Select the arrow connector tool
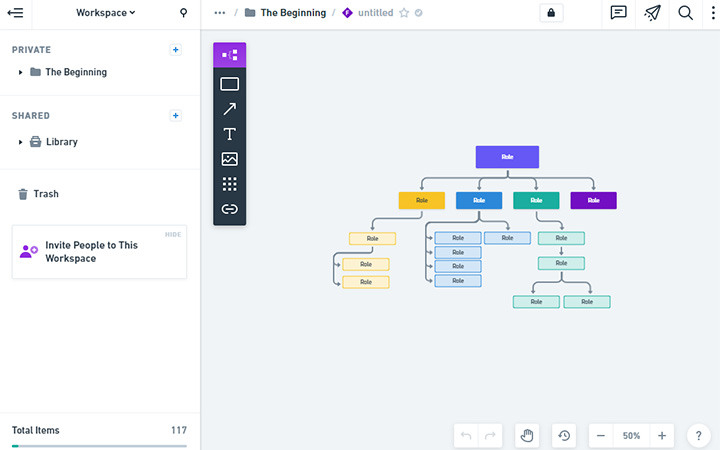Image resolution: width=720 pixels, height=450 pixels. point(229,109)
